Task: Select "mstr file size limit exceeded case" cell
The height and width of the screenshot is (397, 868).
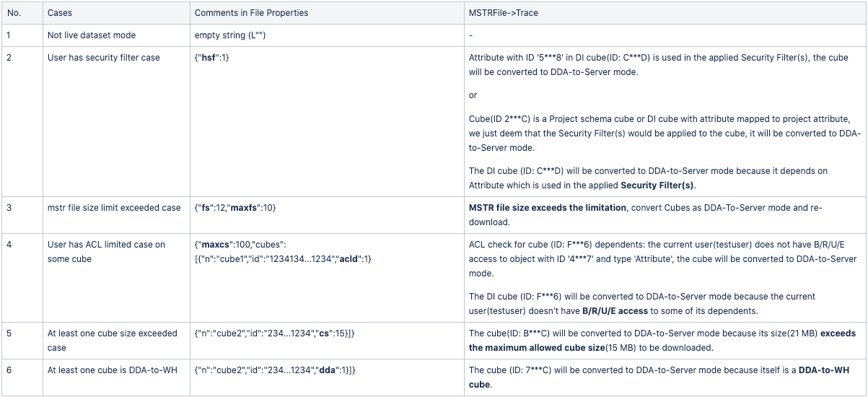Action: (114, 208)
